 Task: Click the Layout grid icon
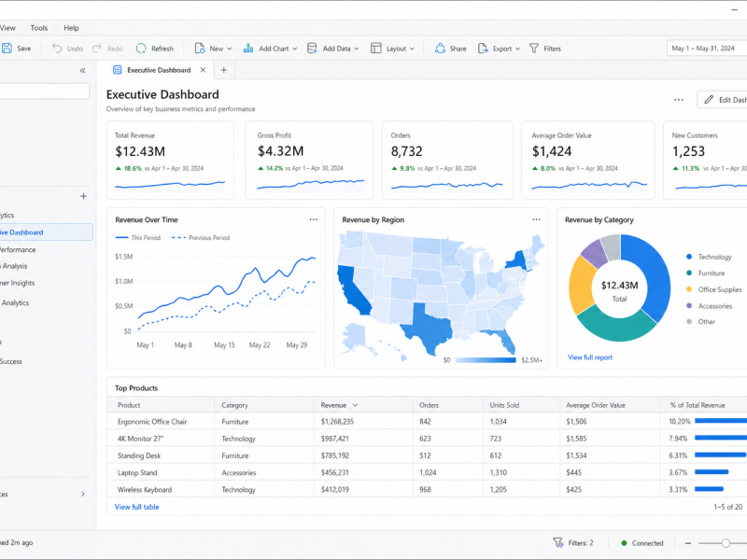point(376,49)
